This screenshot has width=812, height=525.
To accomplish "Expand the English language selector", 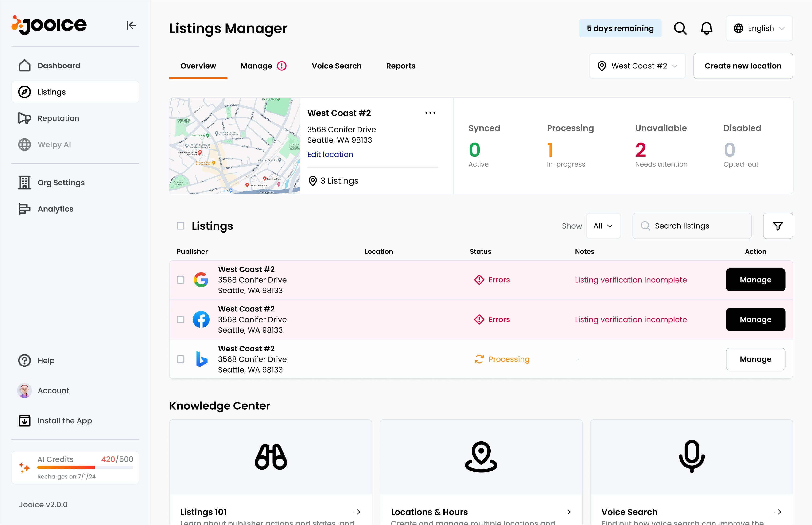I will tap(759, 28).
